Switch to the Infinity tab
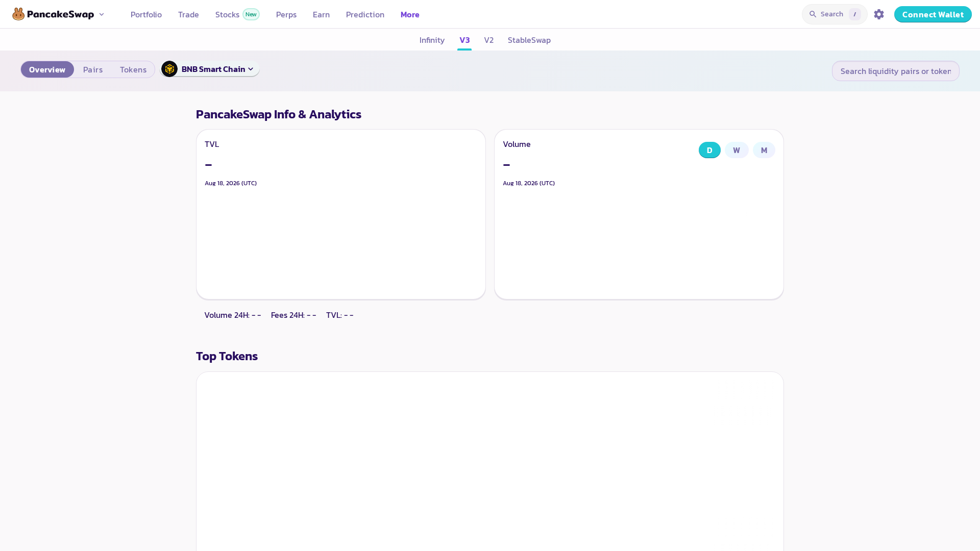 click(432, 40)
